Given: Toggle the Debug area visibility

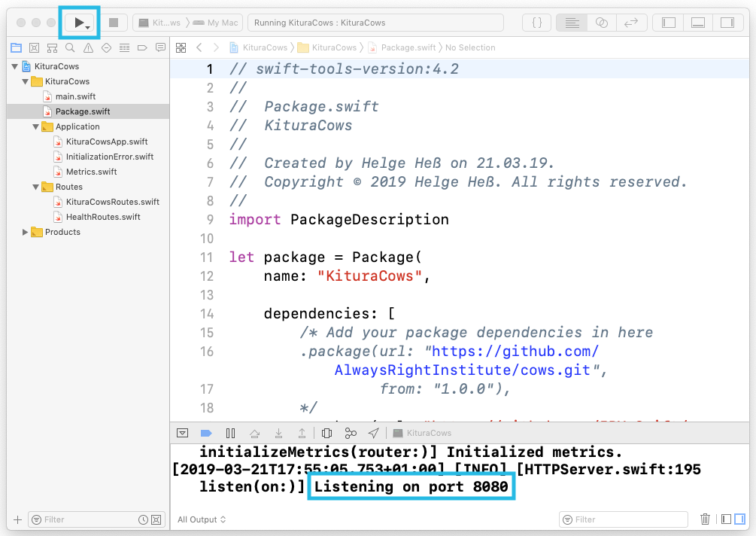Looking at the screenshot, I should [x=697, y=22].
